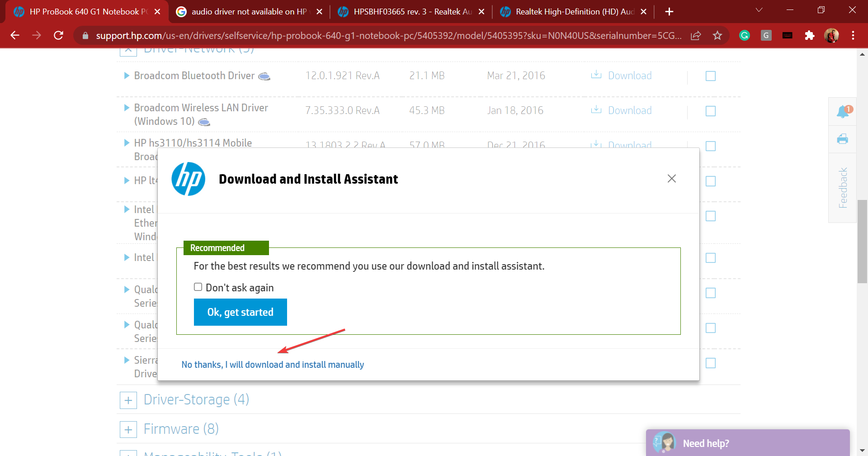Open the Grammarly extension
Image resolution: width=868 pixels, height=456 pixels.
point(745,35)
